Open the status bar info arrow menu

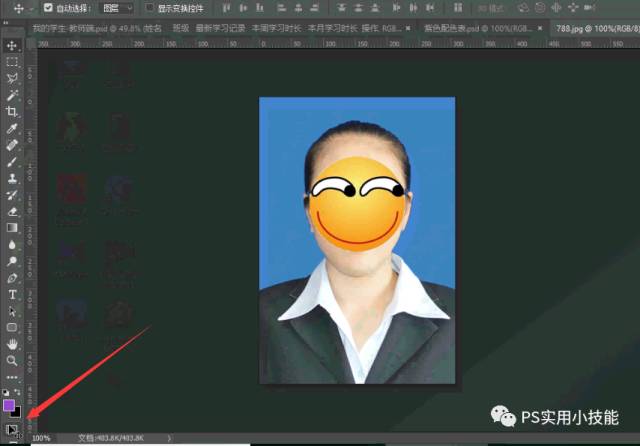point(169,438)
